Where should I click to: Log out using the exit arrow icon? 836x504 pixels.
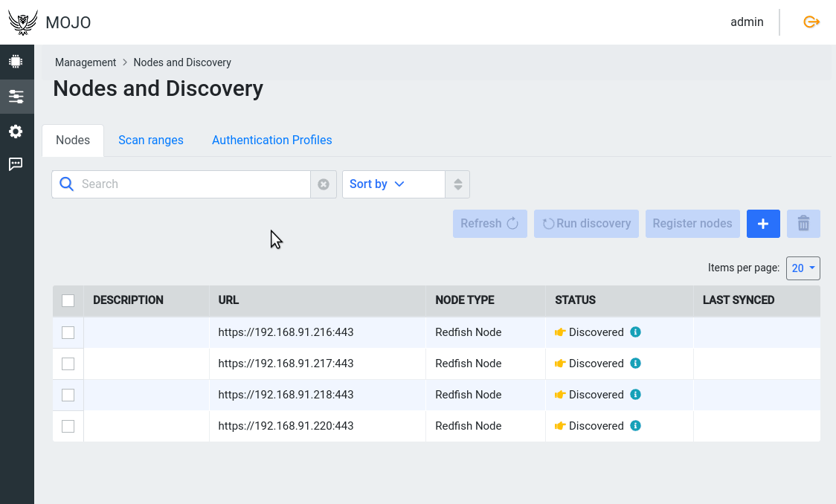coord(811,22)
